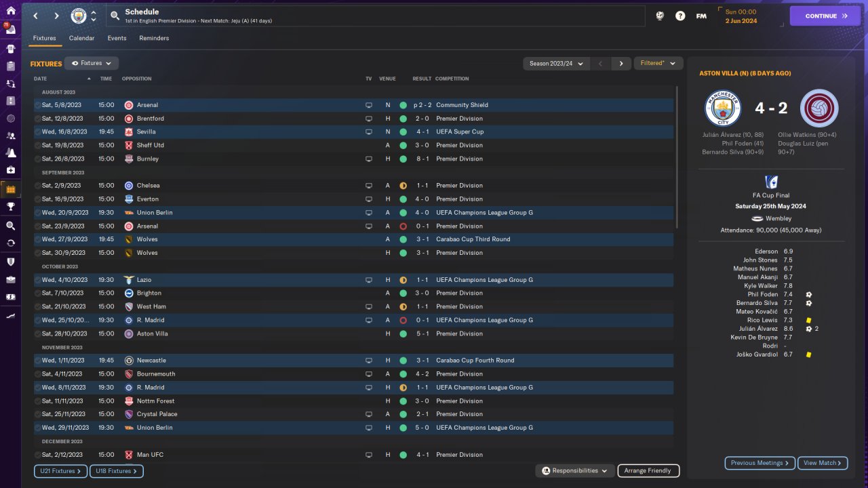Open the Scouting magnifier sidebar icon
This screenshot has height=488, width=868.
coord(10,226)
